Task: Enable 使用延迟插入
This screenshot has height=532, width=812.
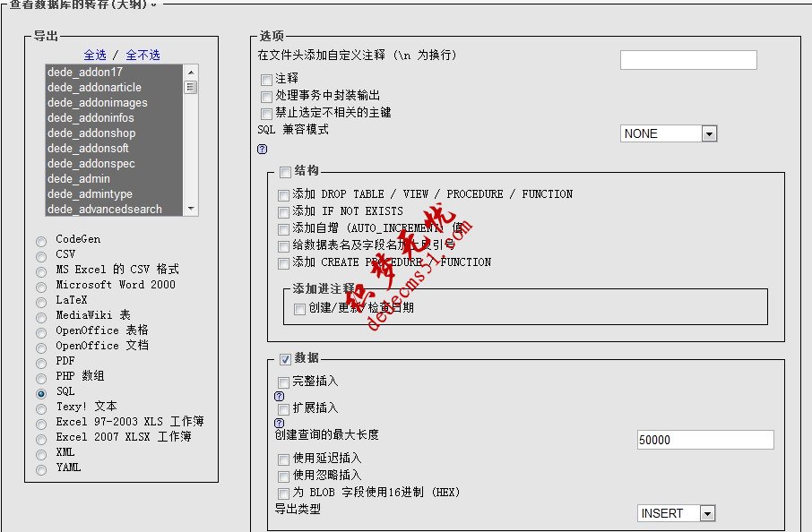Action: point(283,460)
